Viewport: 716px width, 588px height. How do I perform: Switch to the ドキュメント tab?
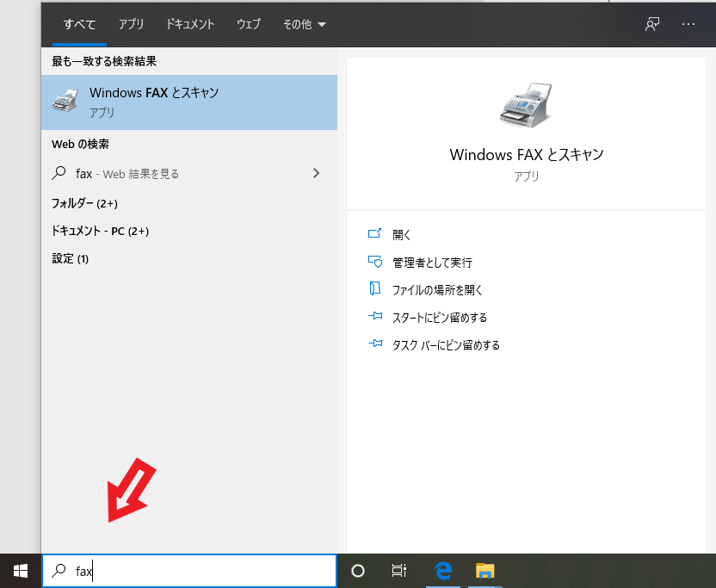tap(190, 24)
